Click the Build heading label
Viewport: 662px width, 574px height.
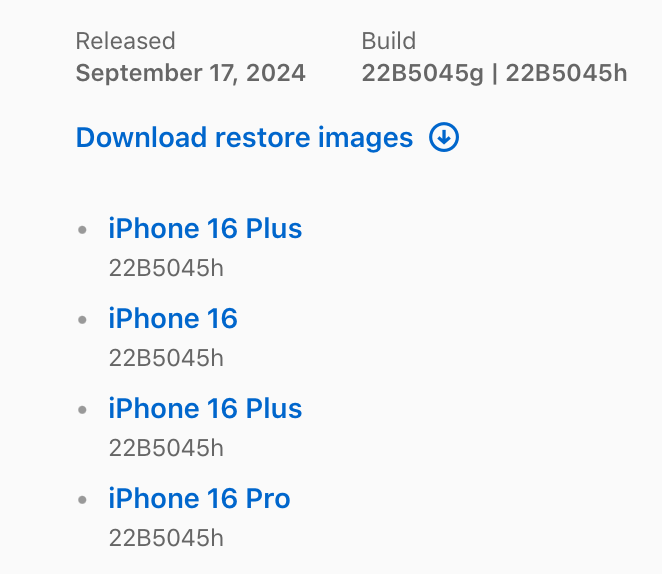click(389, 41)
